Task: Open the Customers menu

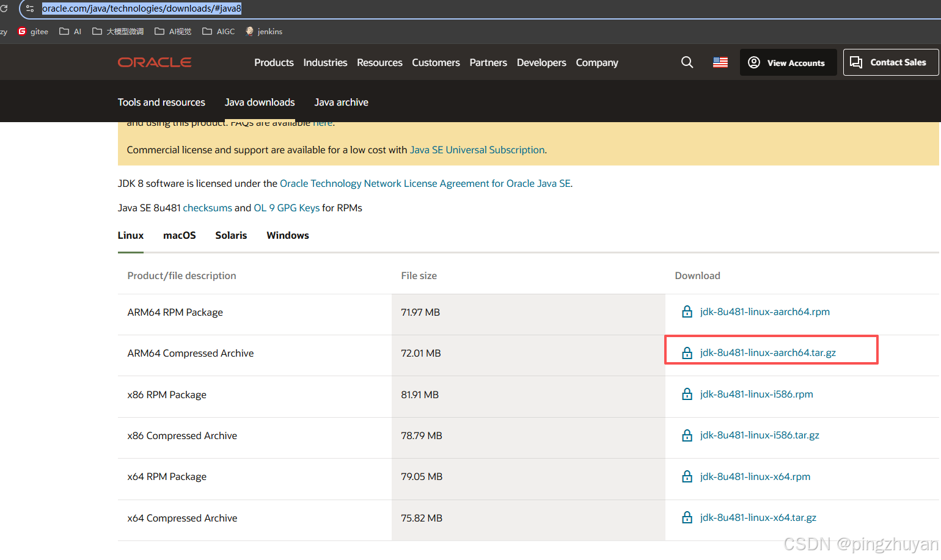Action: 436,62
